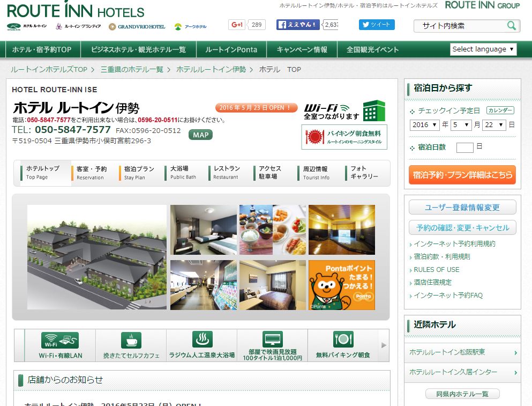Select the キャンペーン情報 menu item
This screenshot has width=532, height=406.
click(x=302, y=49)
